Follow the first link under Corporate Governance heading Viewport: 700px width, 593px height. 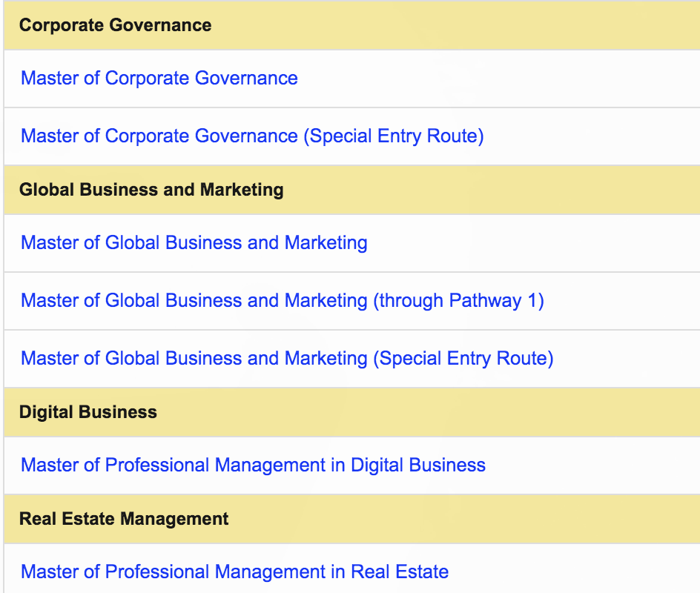pyautogui.click(x=159, y=78)
